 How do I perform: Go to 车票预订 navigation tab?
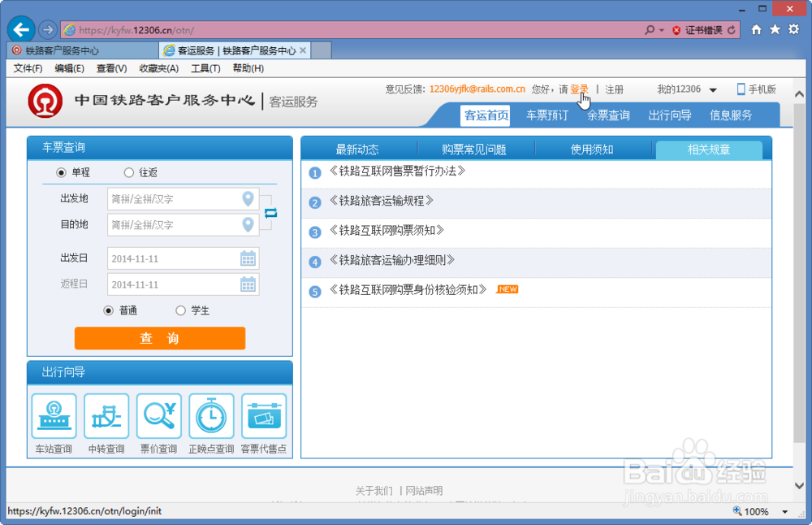click(x=547, y=115)
